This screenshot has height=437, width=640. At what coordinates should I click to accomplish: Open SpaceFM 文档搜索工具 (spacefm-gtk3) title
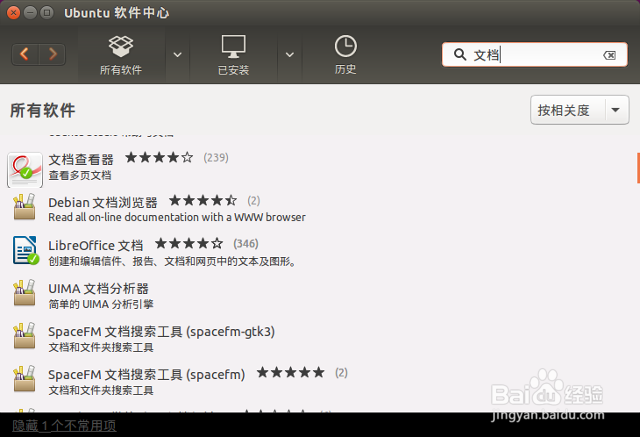(x=162, y=332)
